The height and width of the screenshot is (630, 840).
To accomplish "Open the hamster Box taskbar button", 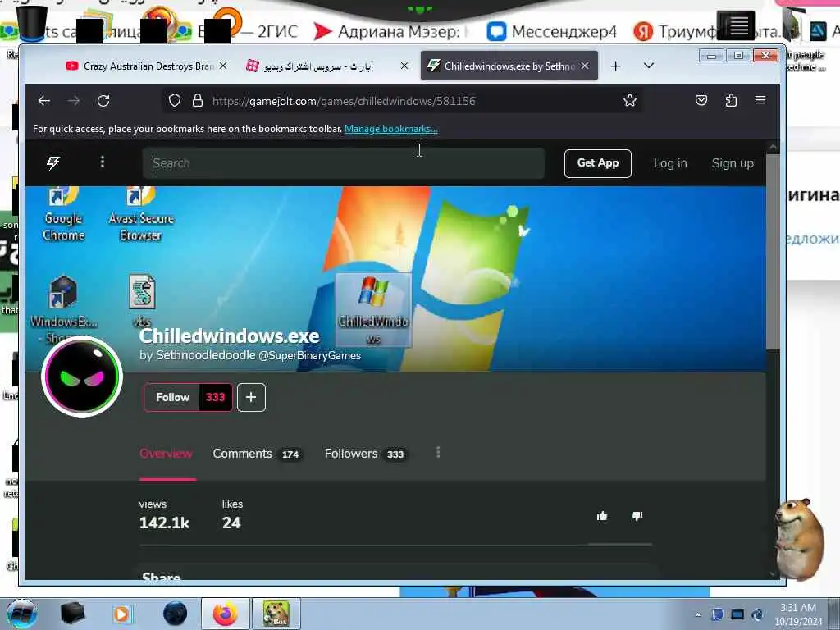I will pos(276,614).
